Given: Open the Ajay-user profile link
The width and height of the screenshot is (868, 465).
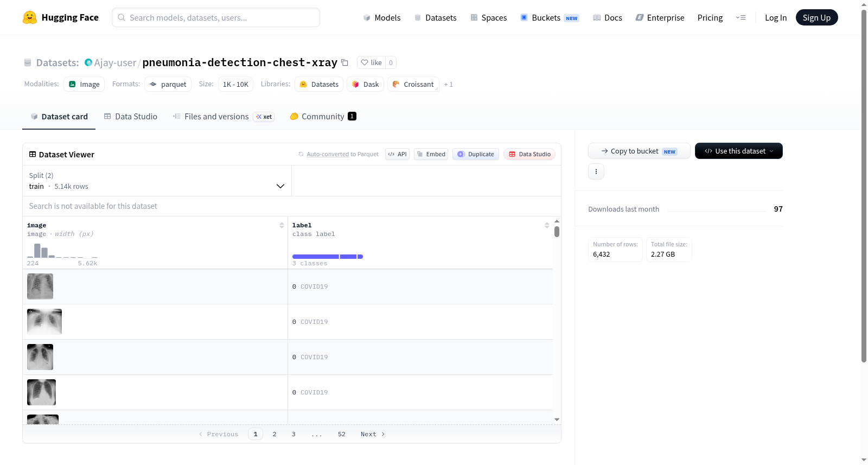Looking at the screenshot, I should point(115,62).
